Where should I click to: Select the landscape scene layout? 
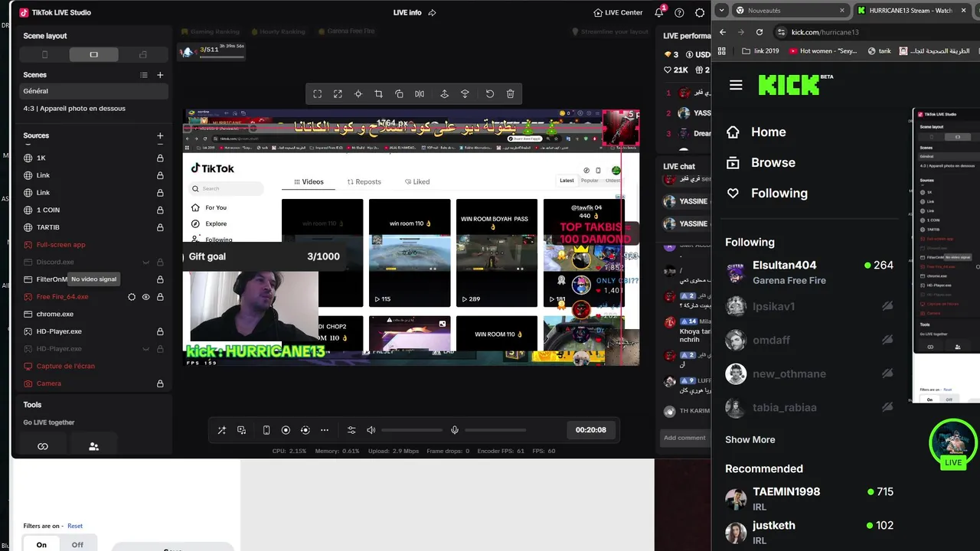pos(93,54)
